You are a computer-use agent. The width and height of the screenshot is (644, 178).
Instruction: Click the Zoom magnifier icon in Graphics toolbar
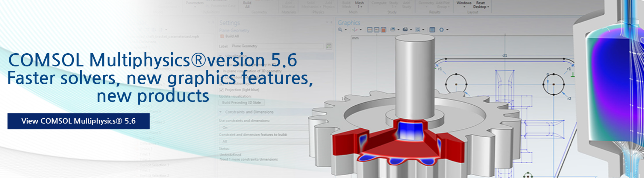point(340,30)
